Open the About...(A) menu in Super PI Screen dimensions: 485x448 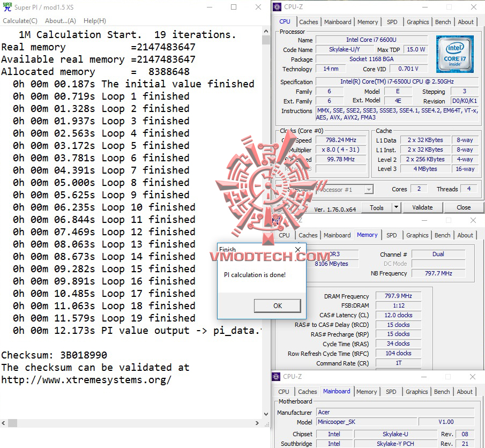[61, 21]
